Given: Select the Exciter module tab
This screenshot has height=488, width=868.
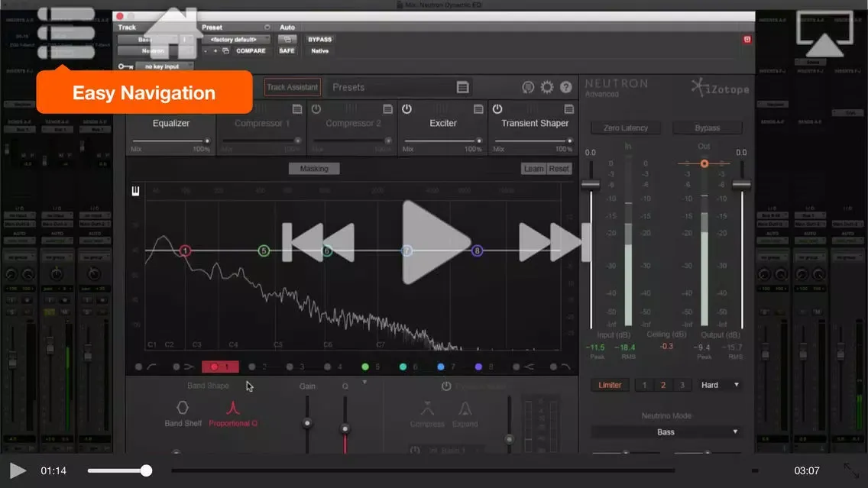Looking at the screenshot, I should coord(443,124).
